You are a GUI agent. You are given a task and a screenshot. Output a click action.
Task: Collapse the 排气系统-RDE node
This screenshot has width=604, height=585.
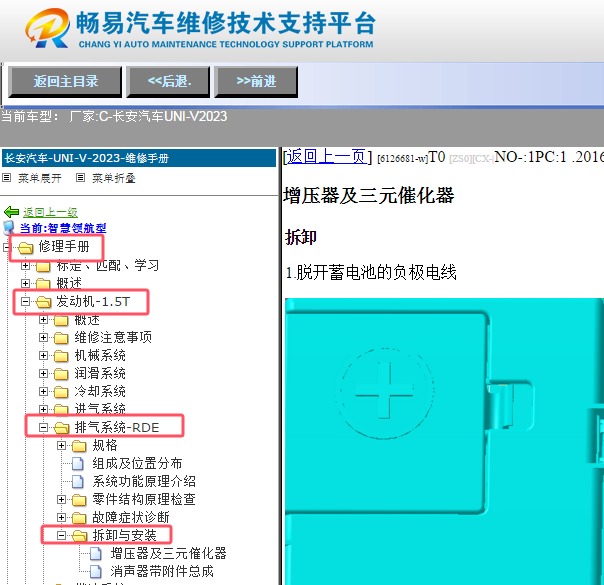pos(43,427)
